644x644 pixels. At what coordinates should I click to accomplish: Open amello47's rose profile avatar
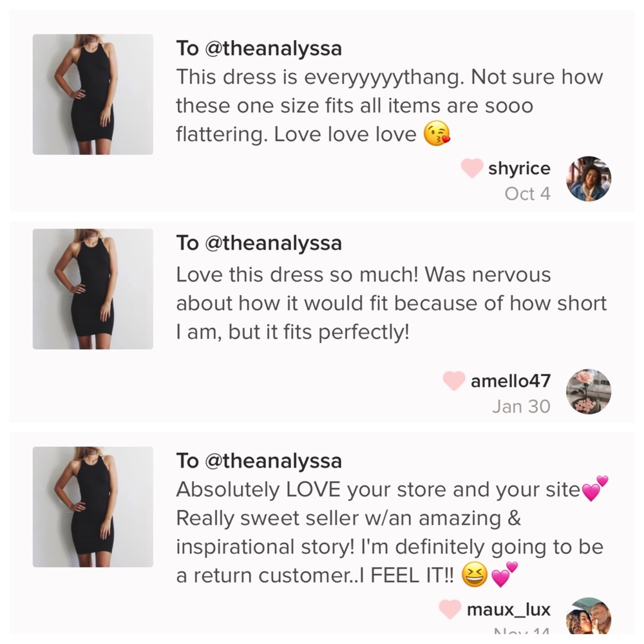coord(589,392)
